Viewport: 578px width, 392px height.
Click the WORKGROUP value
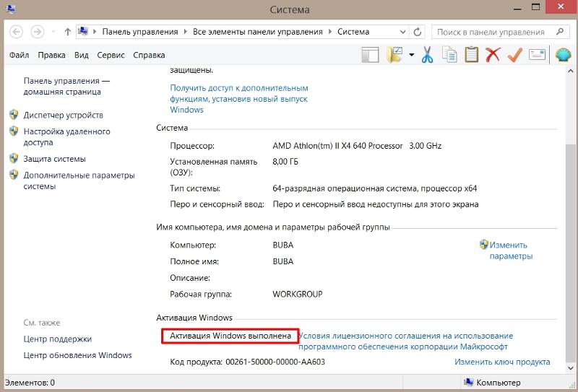(298, 294)
